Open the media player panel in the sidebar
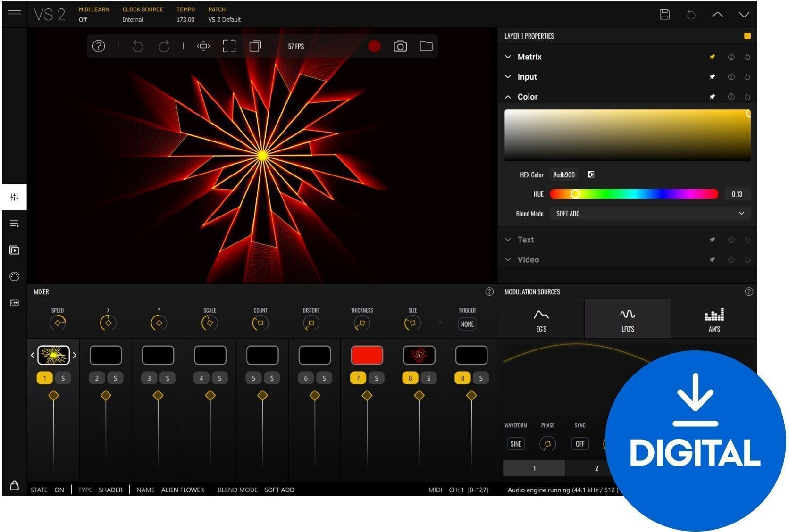 14,250
